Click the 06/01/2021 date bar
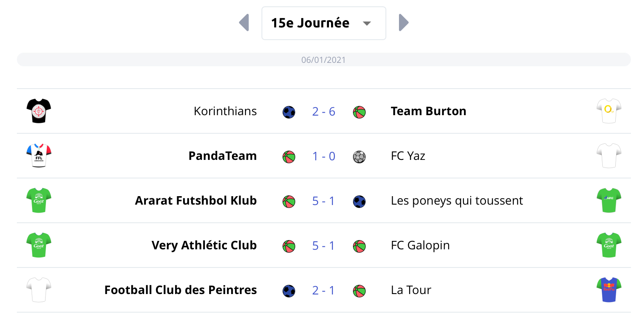The image size is (644, 324). [323, 60]
